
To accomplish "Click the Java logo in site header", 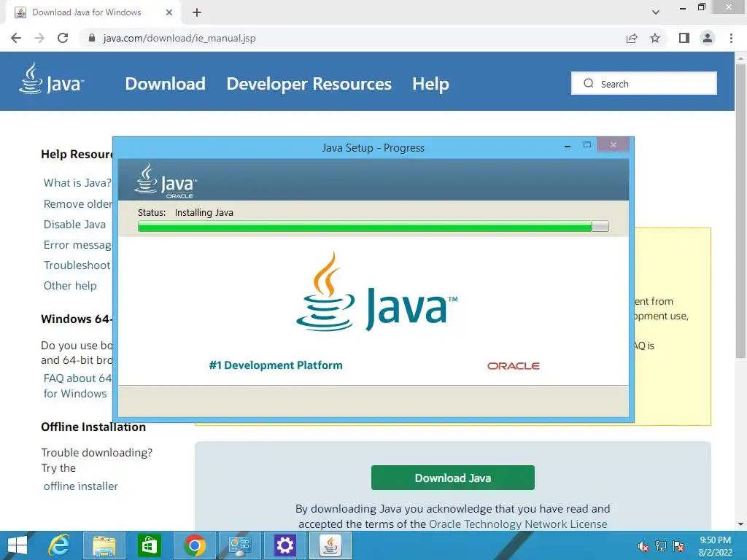I will [52, 79].
